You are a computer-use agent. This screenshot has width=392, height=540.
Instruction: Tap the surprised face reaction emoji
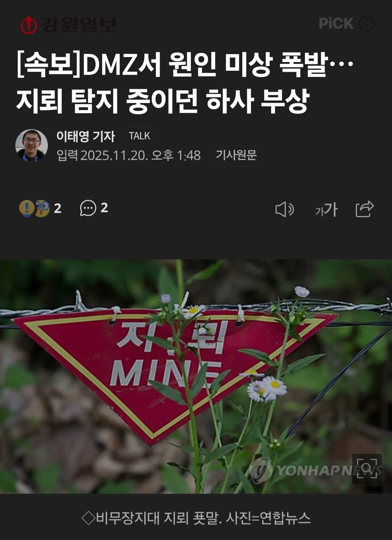pos(42,208)
